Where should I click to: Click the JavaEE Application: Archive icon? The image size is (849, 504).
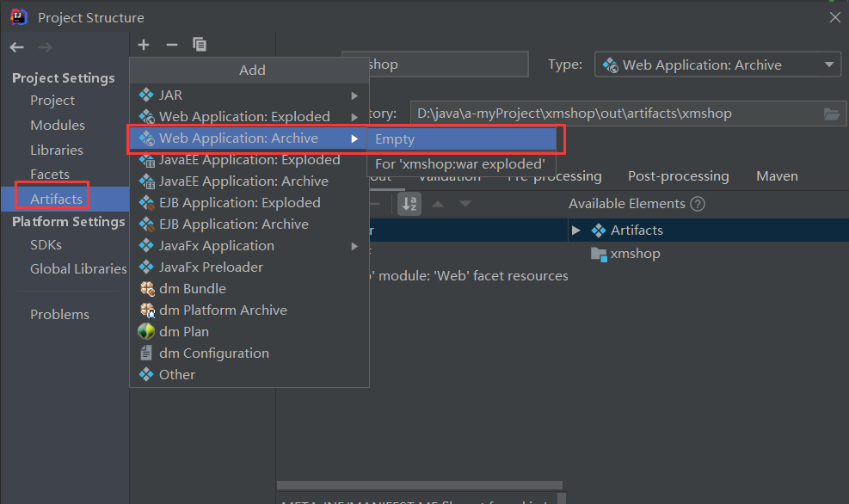pos(147,181)
